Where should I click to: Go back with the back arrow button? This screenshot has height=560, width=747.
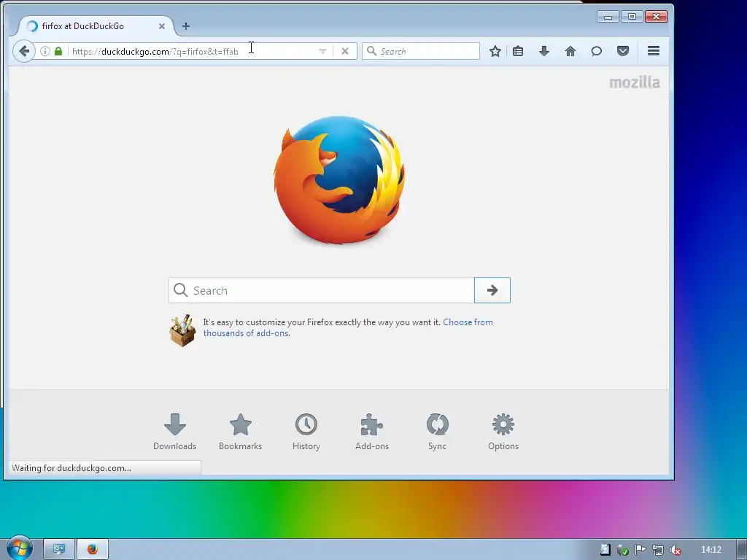(24, 51)
